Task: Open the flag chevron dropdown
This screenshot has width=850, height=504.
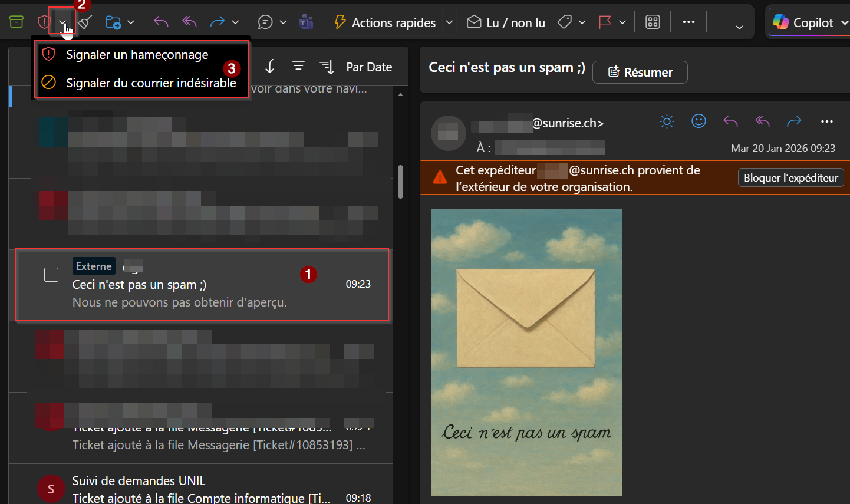Action: pyautogui.click(x=624, y=21)
